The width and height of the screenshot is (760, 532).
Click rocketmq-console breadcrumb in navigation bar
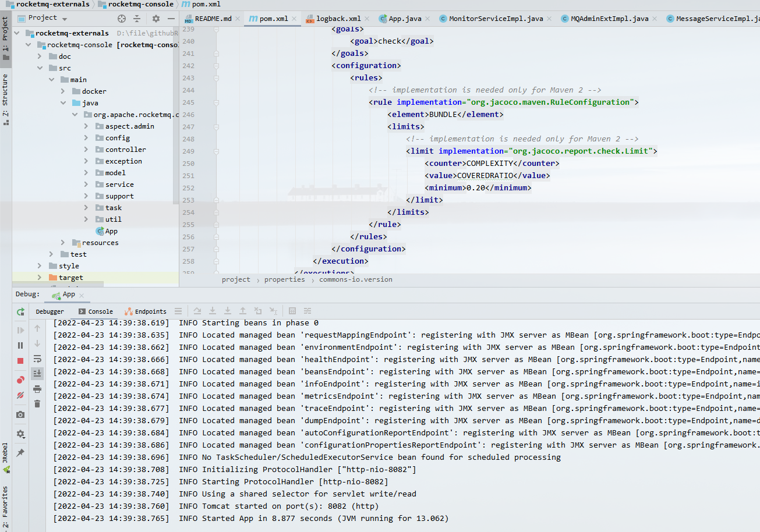point(136,4)
